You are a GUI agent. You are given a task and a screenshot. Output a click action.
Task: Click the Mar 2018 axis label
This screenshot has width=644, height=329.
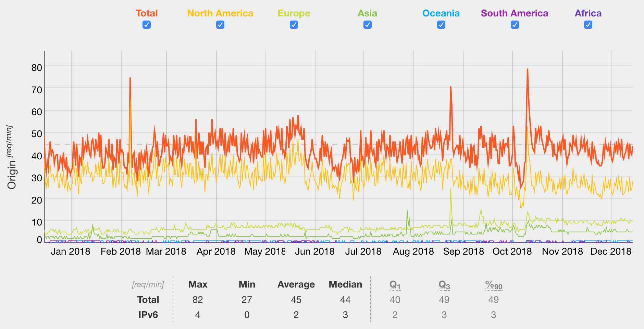pos(166,251)
